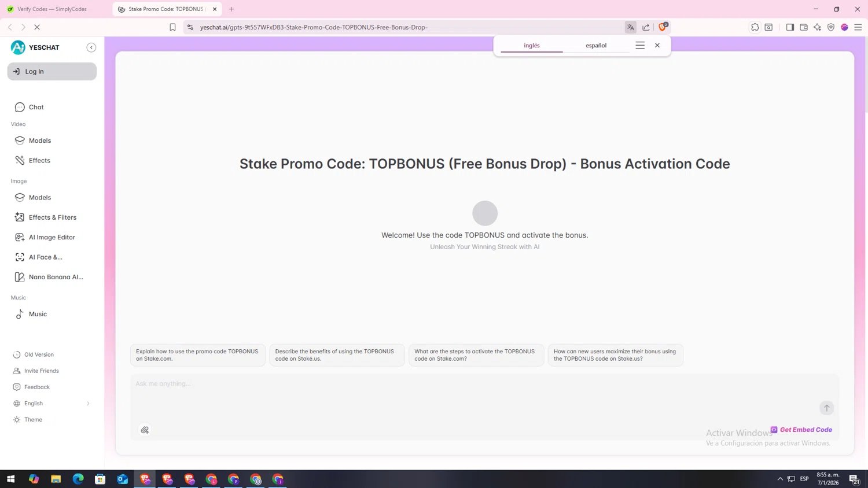Close the Stake Promo Code tab
The width and height of the screenshot is (868, 488).
coord(215,9)
